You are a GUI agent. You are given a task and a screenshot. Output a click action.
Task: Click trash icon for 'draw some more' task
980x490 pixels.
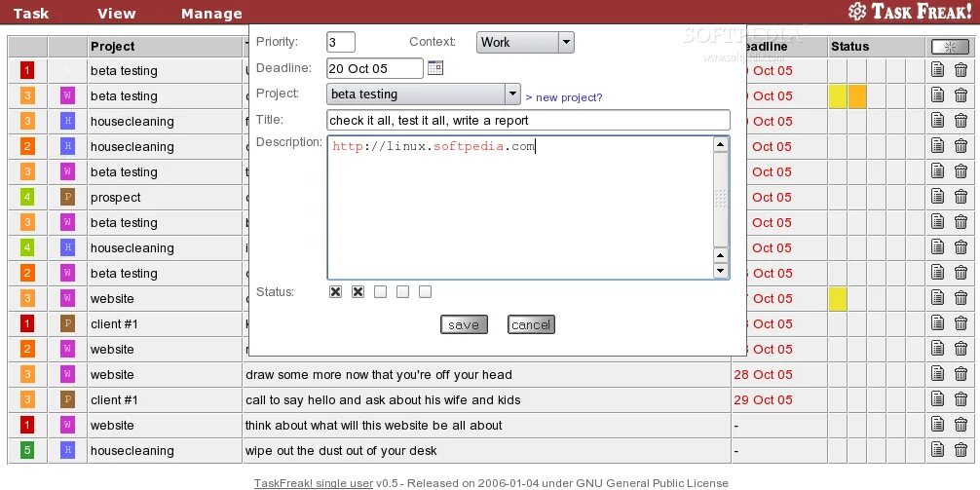pos(961,374)
